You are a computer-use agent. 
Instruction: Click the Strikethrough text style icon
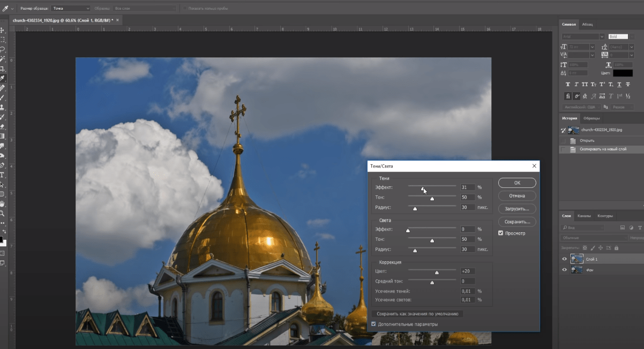(x=628, y=85)
